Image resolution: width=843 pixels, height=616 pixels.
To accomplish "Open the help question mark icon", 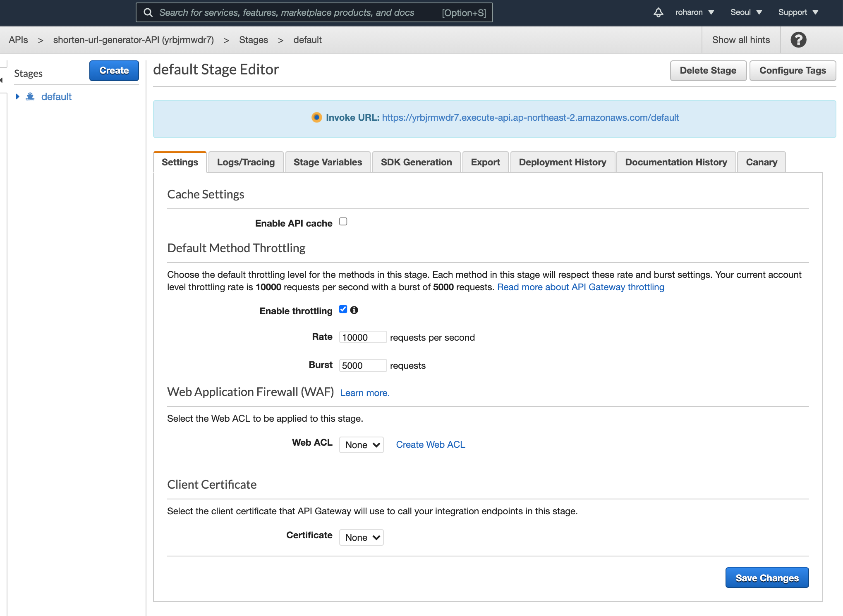I will (x=798, y=40).
